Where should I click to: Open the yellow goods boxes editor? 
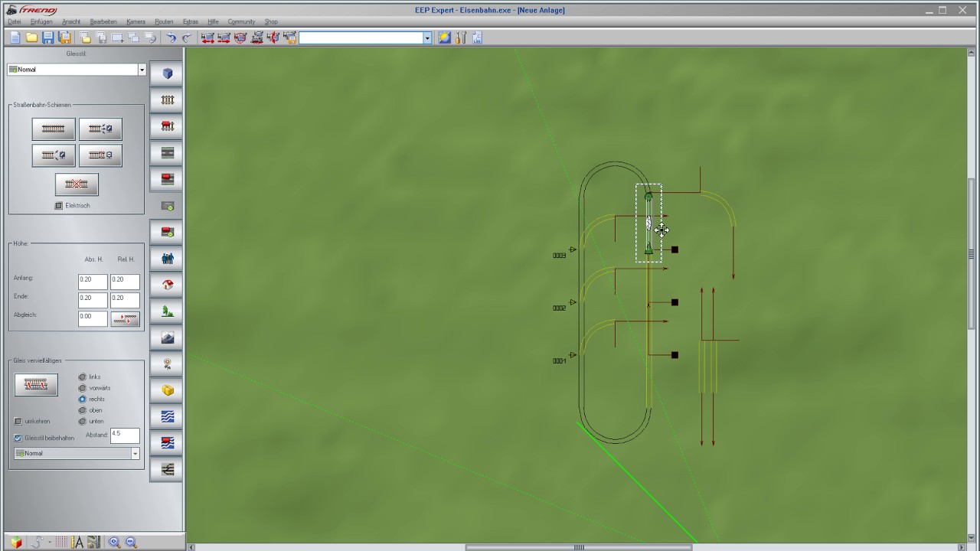click(166, 390)
